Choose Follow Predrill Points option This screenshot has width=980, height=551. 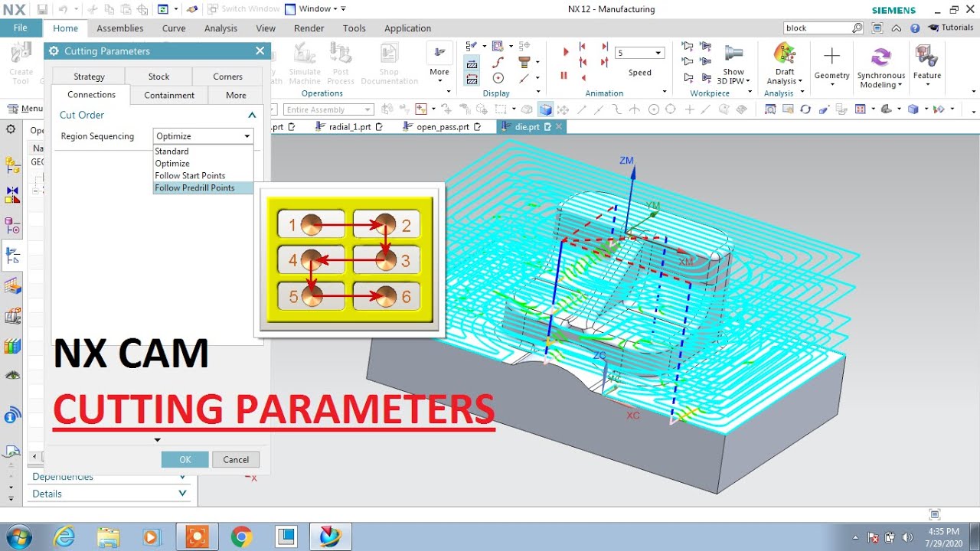203,187
